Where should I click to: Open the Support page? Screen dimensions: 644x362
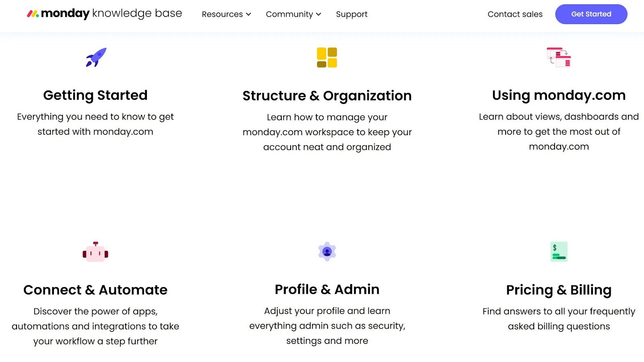352,14
